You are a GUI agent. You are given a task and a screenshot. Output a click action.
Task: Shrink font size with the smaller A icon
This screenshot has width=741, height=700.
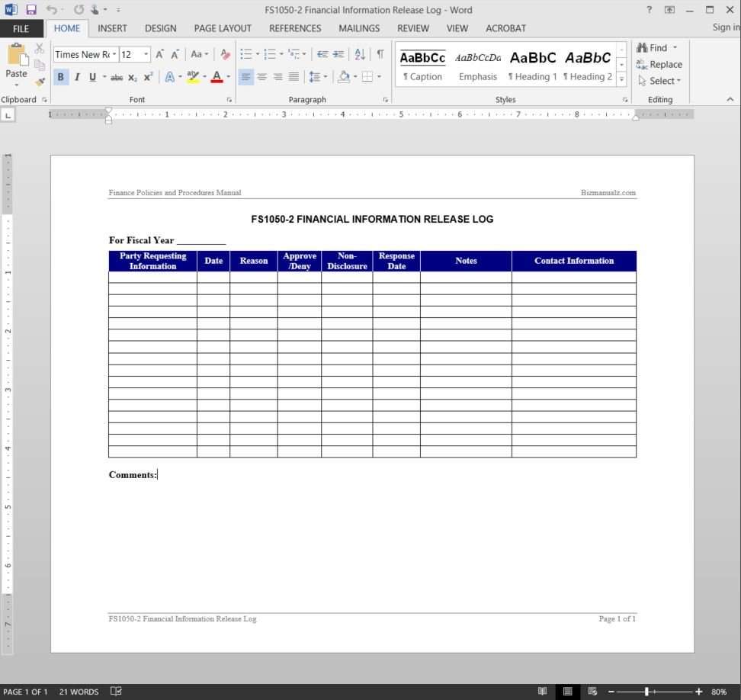pyautogui.click(x=175, y=54)
